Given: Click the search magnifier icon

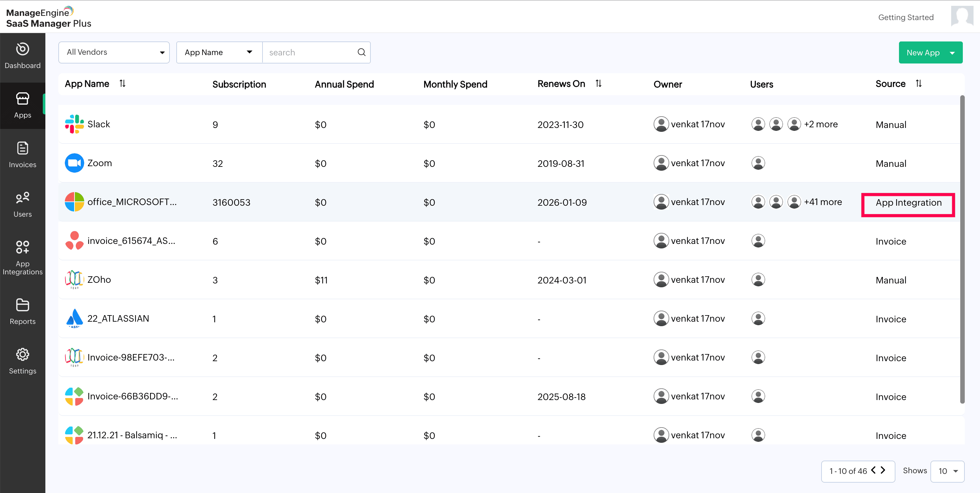Looking at the screenshot, I should 361,52.
